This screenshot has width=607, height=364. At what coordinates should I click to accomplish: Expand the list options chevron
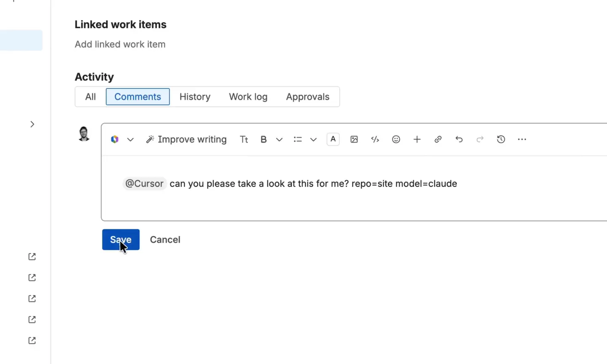pyautogui.click(x=313, y=139)
